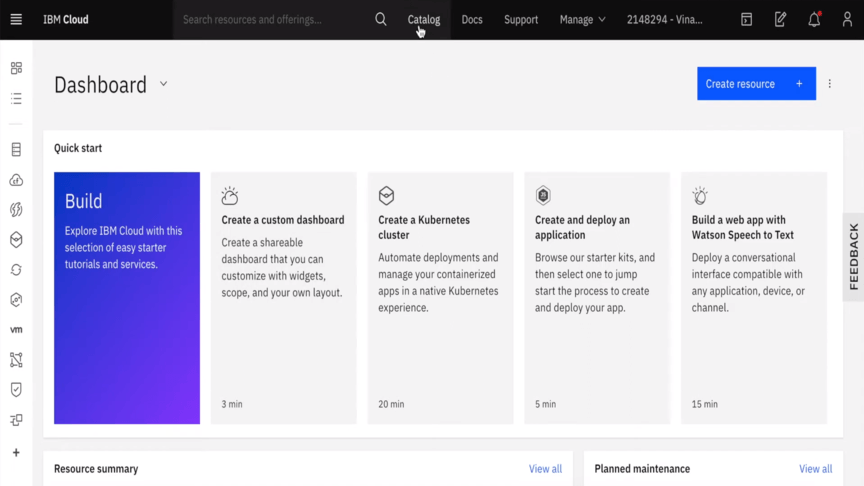Open the Cloud Foundry icon in sidebar
The image size is (864, 486).
[16, 180]
